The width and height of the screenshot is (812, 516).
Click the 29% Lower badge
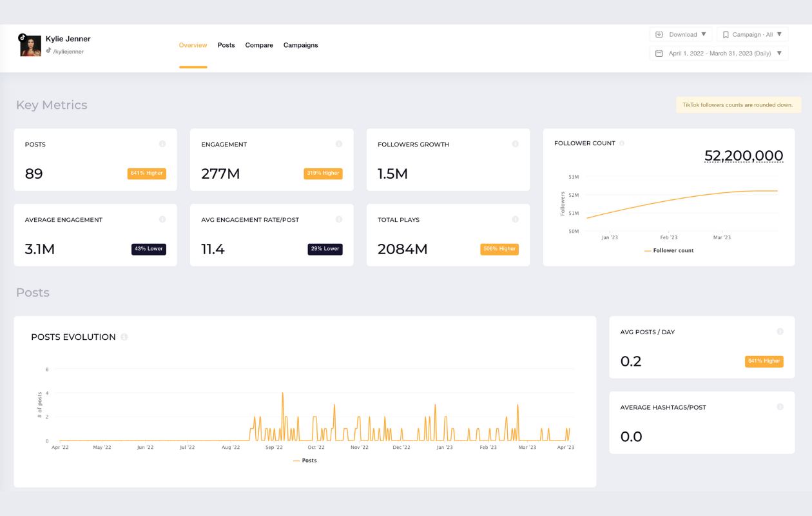coord(325,249)
